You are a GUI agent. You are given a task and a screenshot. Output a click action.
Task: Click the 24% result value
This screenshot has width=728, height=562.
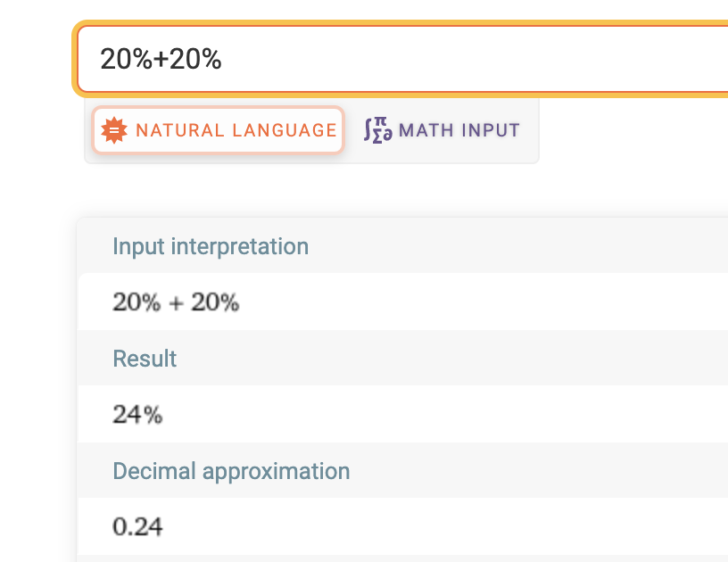(137, 415)
